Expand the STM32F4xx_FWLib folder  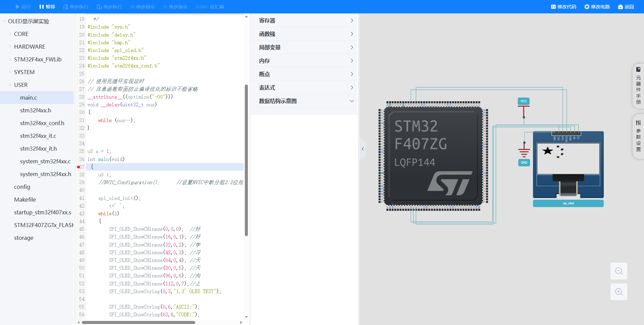tap(10, 59)
